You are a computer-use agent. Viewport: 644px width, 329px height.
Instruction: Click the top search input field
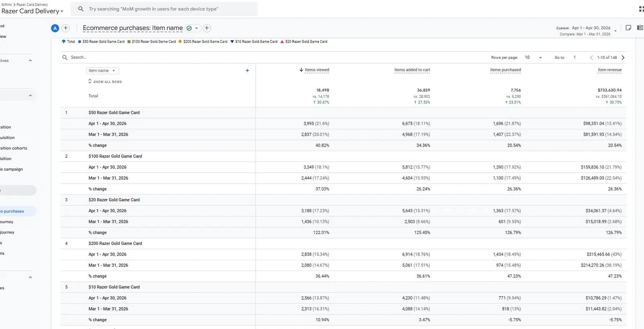(164, 9)
